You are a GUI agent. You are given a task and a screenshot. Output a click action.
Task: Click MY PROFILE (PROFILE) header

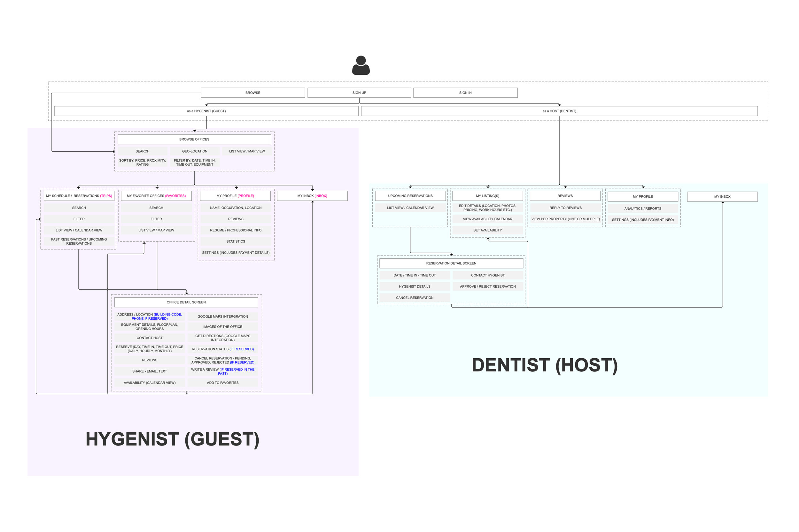235,196
